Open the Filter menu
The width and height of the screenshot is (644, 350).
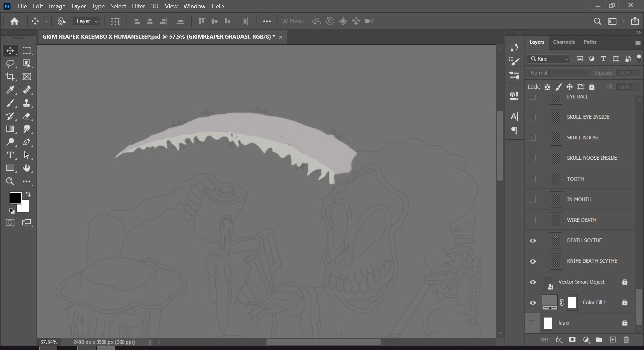(x=138, y=6)
